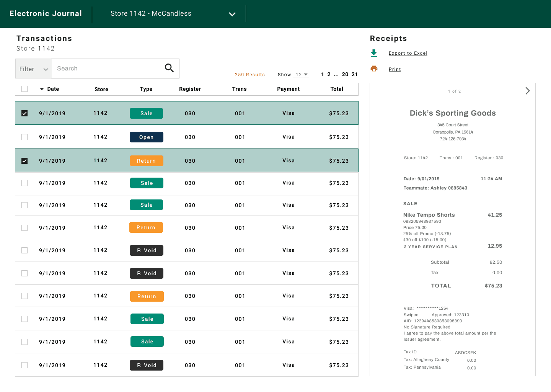Screen dimensions: 551x392
Task: Click into the Search text field
Action: 107,69
